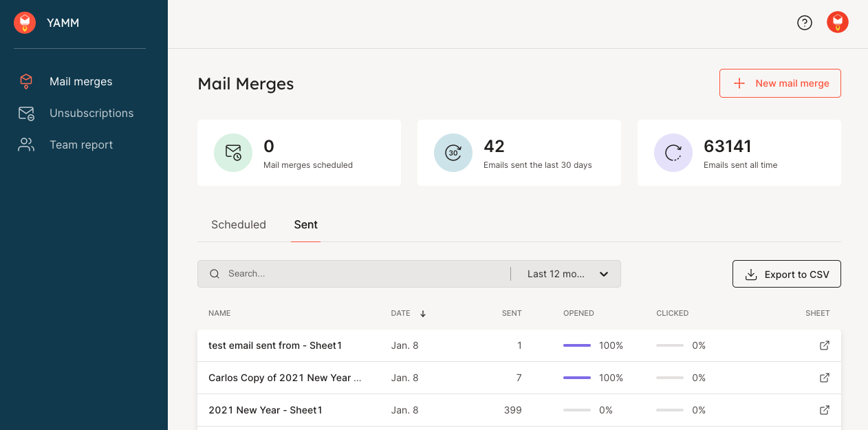The height and width of the screenshot is (430, 868).
Task: Click the all time emails icon
Action: [x=673, y=153]
